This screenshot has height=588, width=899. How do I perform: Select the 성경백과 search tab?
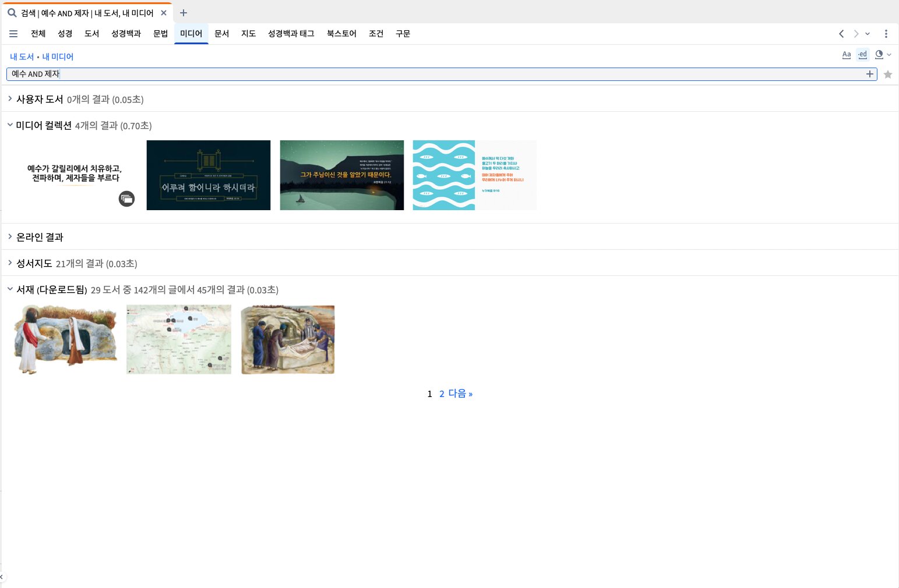pos(126,34)
